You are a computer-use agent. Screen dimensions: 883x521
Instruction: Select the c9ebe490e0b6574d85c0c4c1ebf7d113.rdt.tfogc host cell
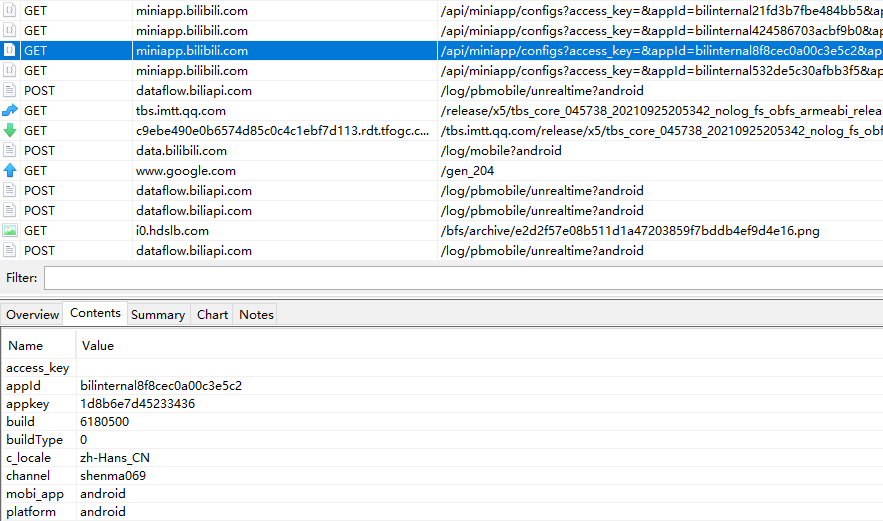[x=282, y=131]
